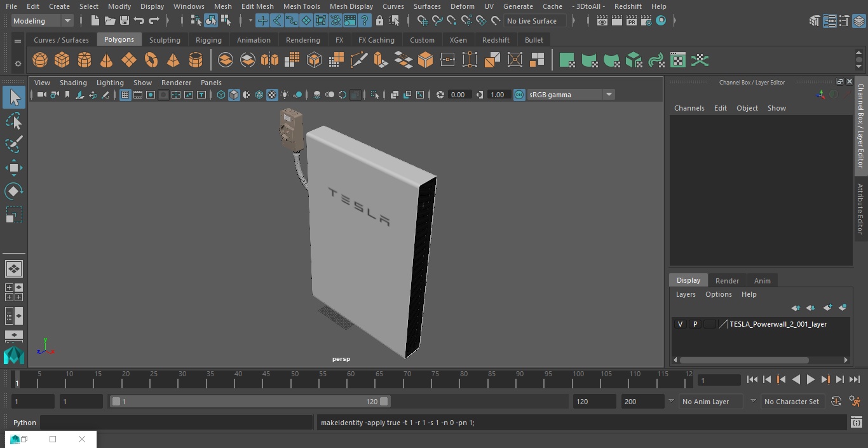868x448 pixels.
Task: Toggle viewport wireframe display
Action: [x=221, y=95]
